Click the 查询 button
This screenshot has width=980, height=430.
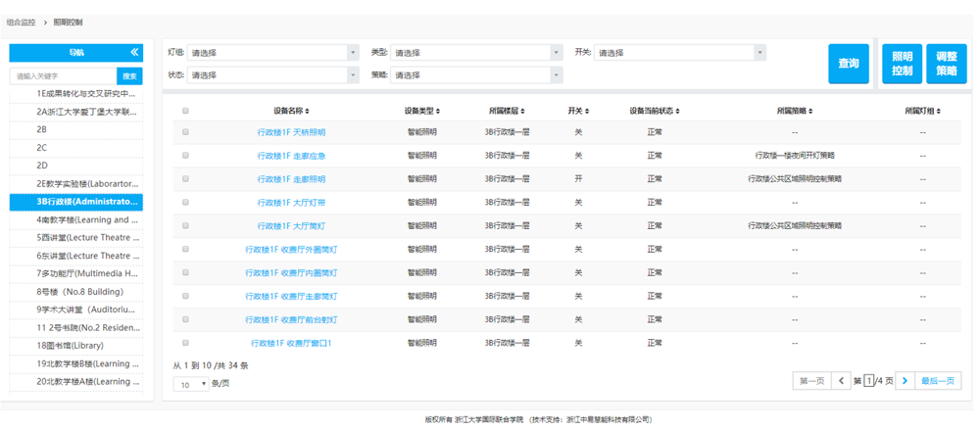(x=849, y=63)
